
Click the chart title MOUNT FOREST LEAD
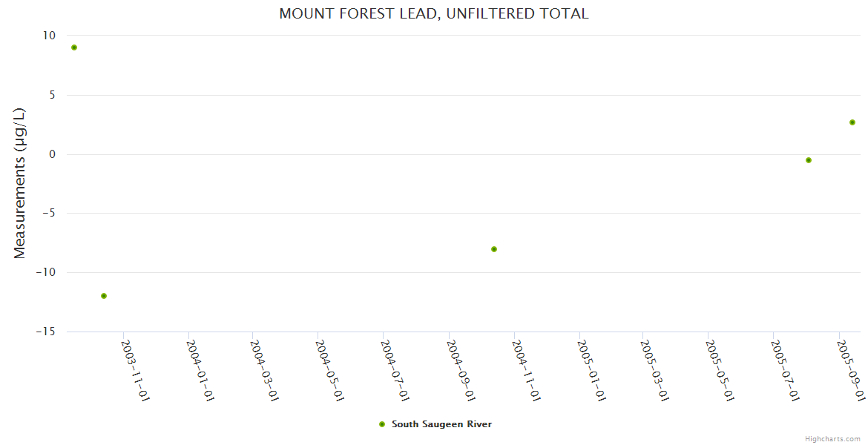pyautogui.click(x=434, y=13)
